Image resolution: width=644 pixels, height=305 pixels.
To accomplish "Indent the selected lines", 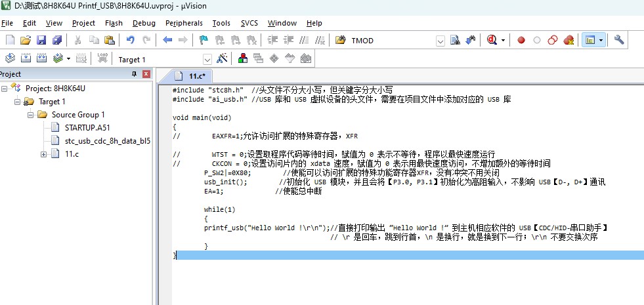I will coord(272,40).
